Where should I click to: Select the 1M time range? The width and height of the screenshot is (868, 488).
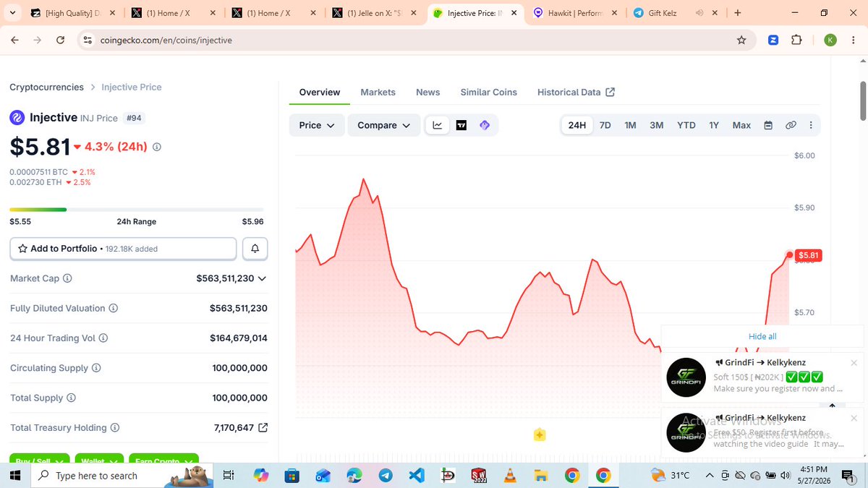(x=630, y=125)
